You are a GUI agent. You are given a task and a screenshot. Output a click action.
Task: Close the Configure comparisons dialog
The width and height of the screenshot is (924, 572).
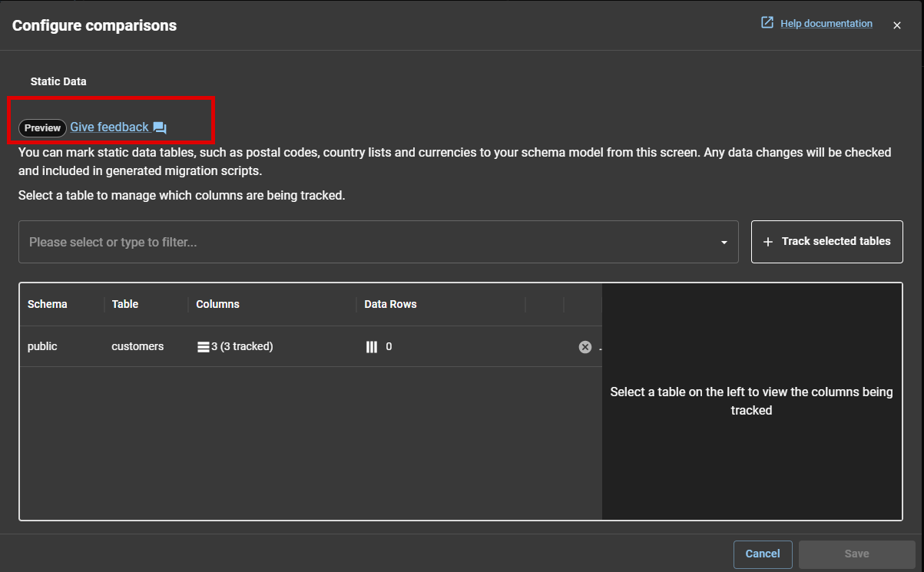896,25
